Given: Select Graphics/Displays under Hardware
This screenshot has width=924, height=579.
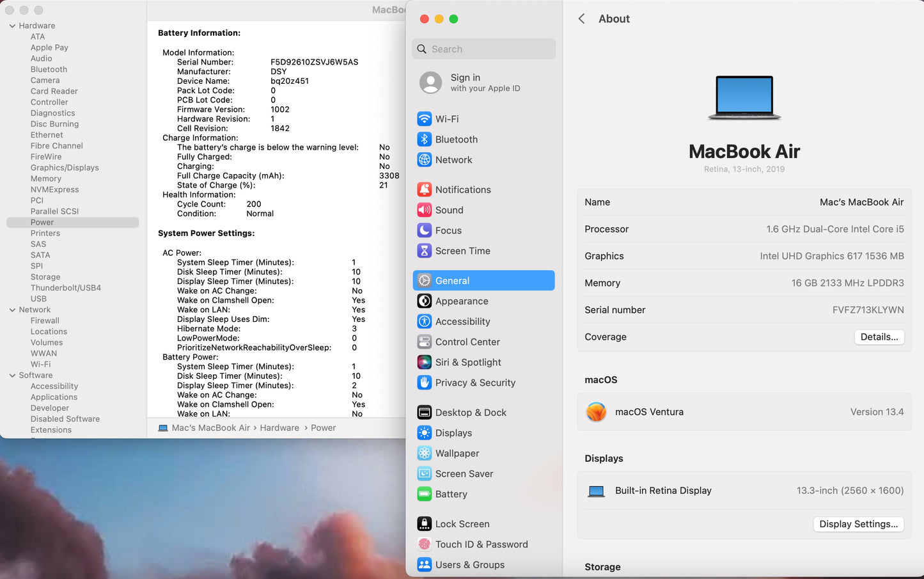Looking at the screenshot, I should pyautogui.click(x=65, y=168).
